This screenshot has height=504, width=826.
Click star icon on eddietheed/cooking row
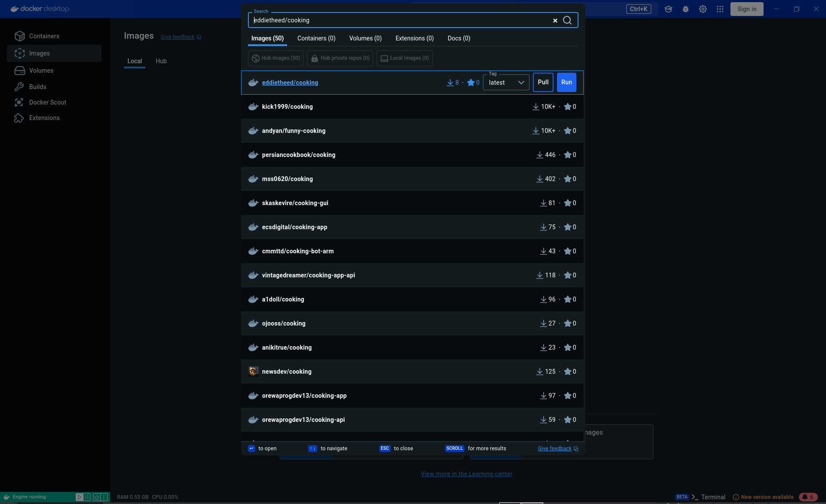click(471, 83)
